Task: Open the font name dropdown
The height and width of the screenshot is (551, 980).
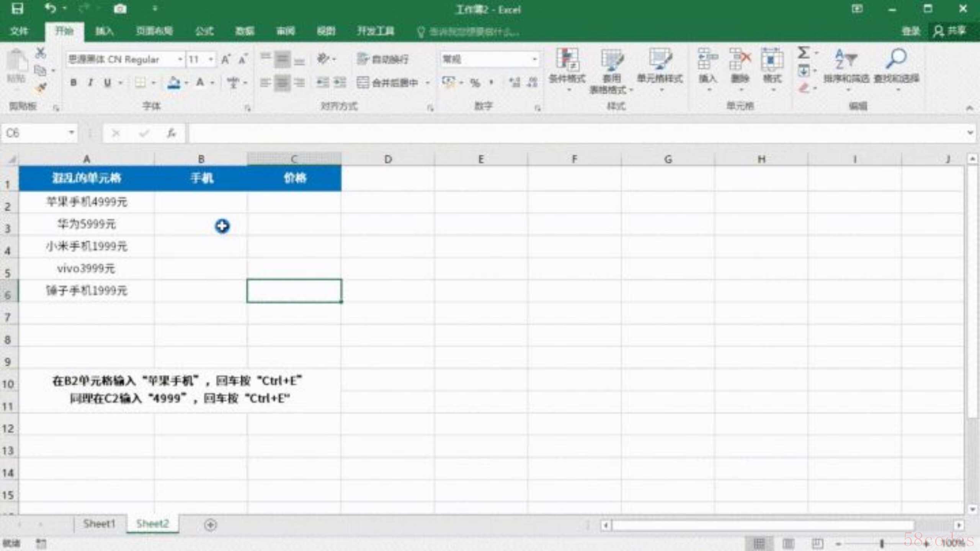Action: (x=180, y=59)
